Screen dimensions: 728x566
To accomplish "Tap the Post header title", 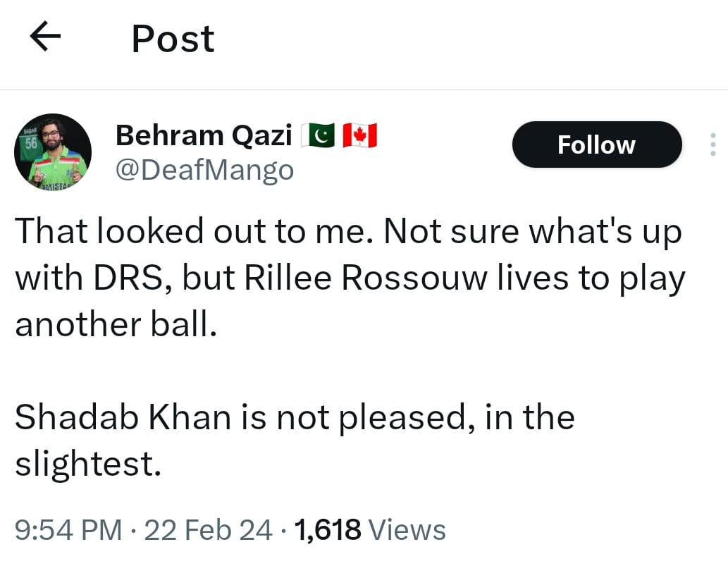I will pos(173,39).
